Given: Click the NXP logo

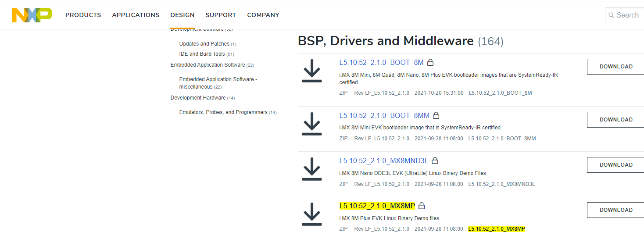Looking at the screenshot, I should [32, 15].
